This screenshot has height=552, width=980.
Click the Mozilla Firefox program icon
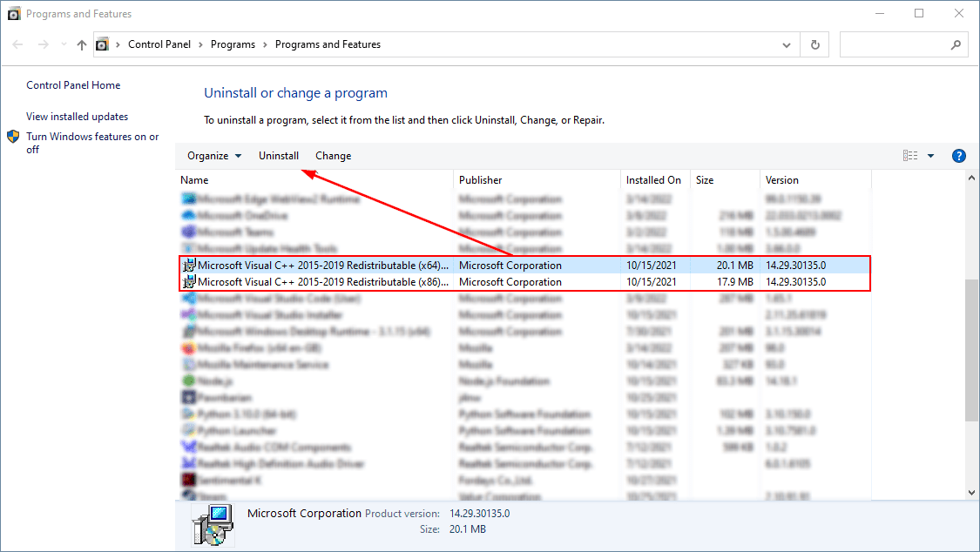click(x=190, y=347)
